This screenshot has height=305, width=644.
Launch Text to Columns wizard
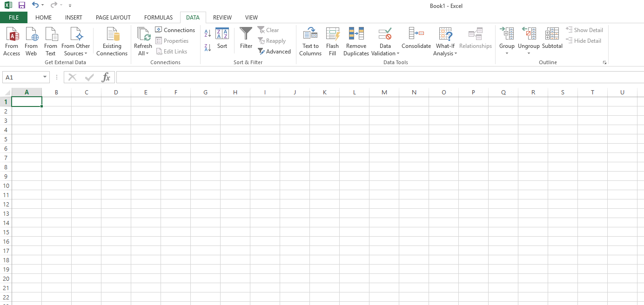pos(310,41)
